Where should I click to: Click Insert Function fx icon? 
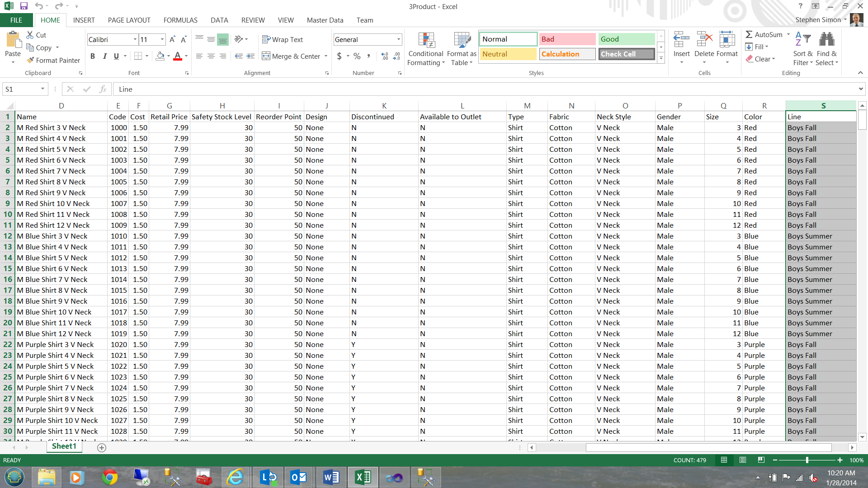point(103,89)
